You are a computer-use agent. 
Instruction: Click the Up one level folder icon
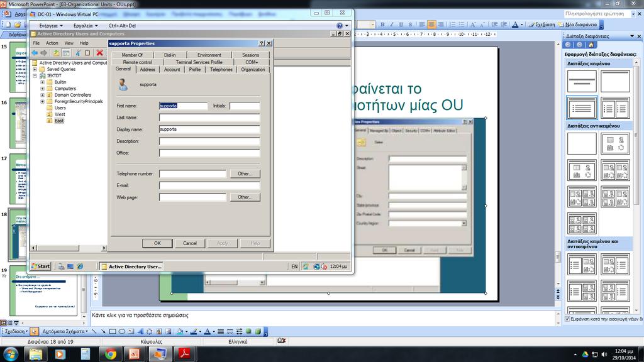point(56,53)
